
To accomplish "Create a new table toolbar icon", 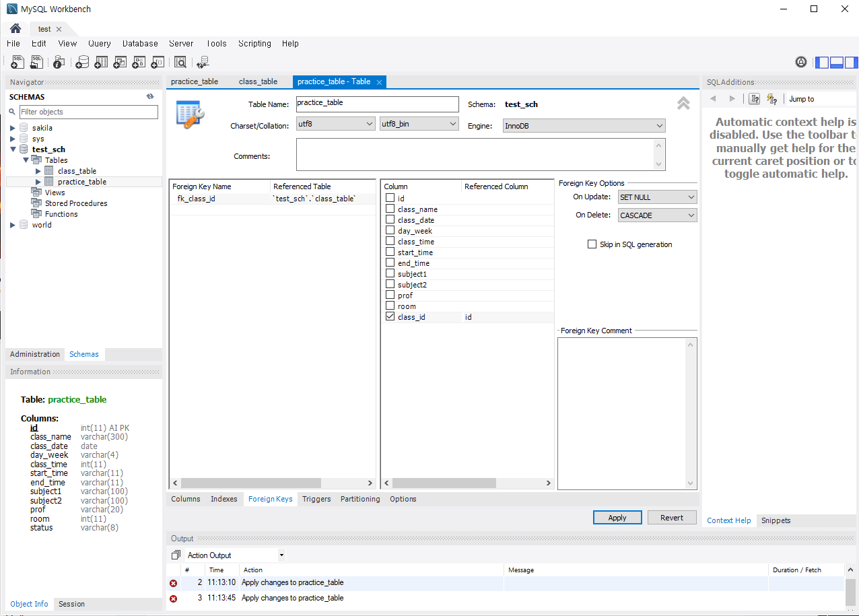I will [101, 63].
